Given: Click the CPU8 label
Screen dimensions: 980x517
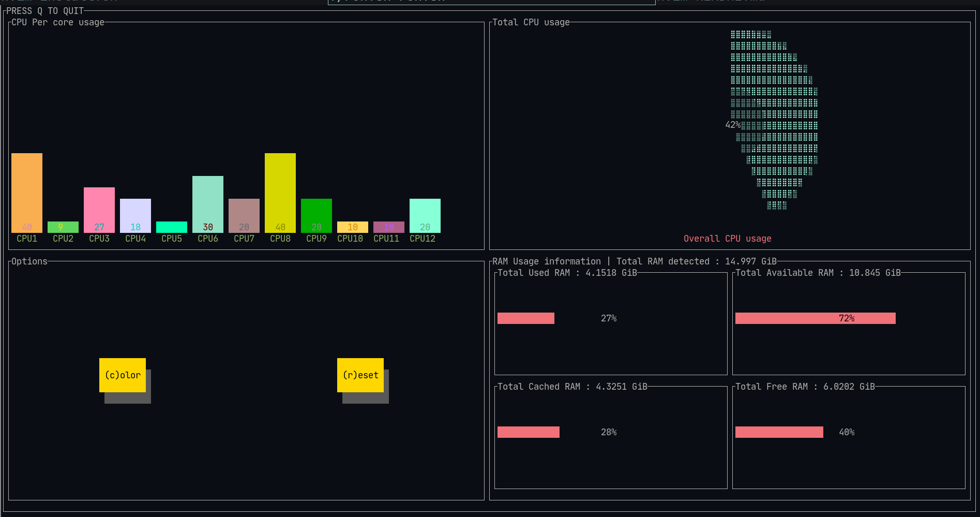Looking at the screenshot, I should pos(280,239).
